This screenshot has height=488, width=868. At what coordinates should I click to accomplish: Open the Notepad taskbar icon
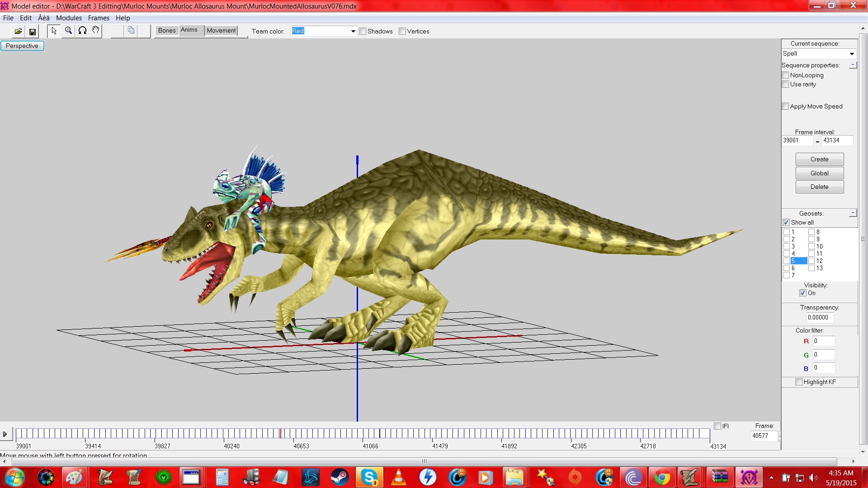[x=281, y=477]
